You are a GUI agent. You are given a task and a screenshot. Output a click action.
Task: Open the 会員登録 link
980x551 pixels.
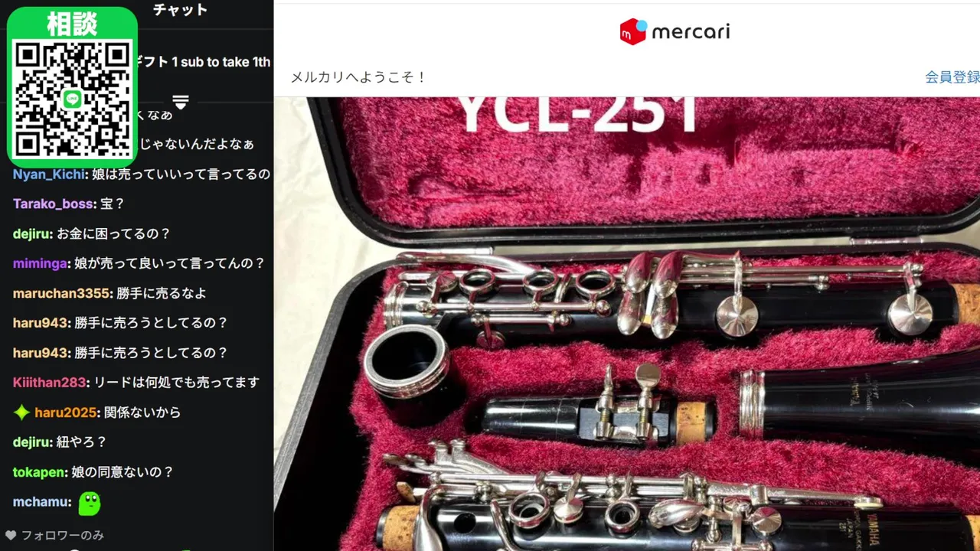click(952, 77)
